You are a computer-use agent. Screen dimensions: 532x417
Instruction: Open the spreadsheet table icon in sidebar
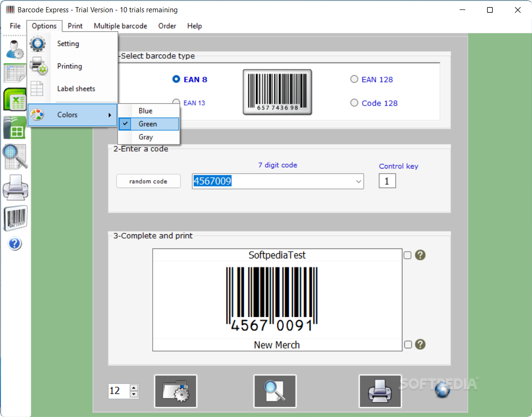pyautogui.click(x=15, y=73)
